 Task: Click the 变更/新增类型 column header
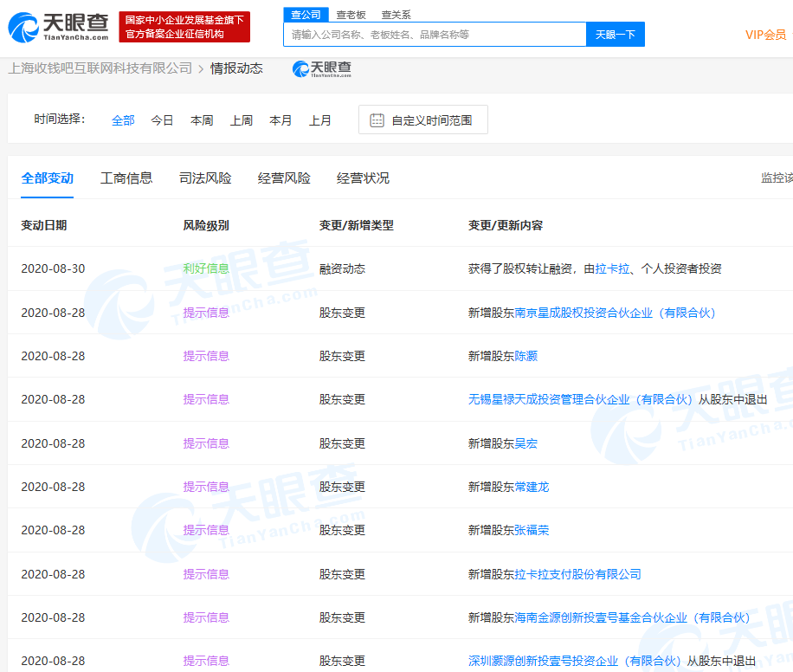coord(356,225)
